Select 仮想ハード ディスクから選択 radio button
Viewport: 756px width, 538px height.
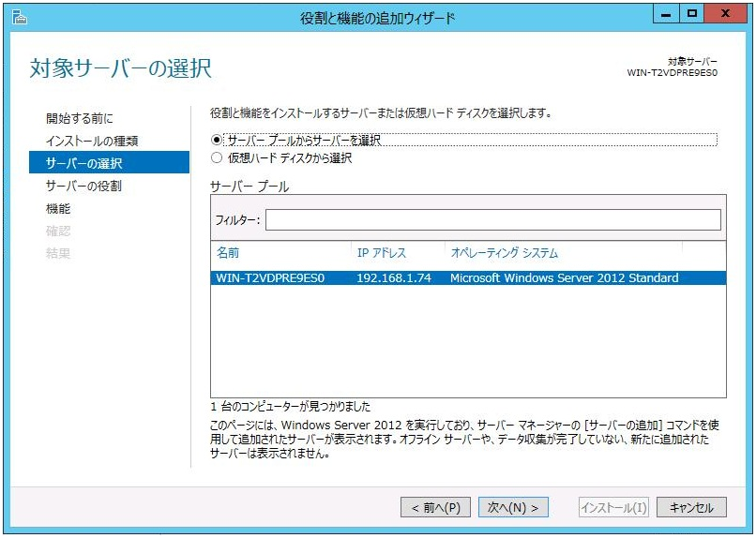pos(218,158)
